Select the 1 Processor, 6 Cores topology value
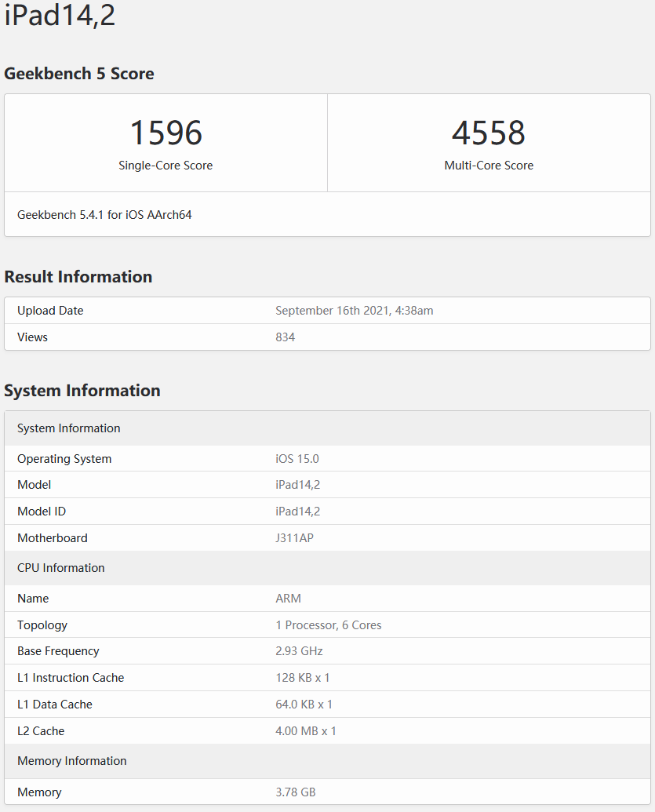 click(x=328, y=625)
